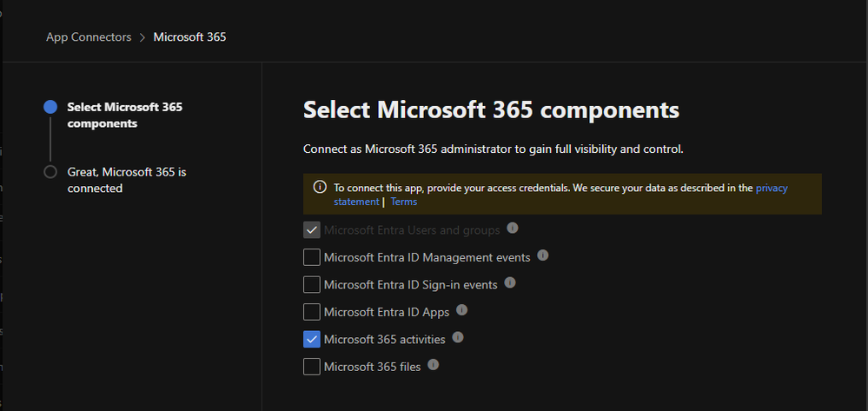Click info icon beside Microsoft Entra ID Apps
Viewport: 868px width, 411px height.
click(x=461, y=309)
